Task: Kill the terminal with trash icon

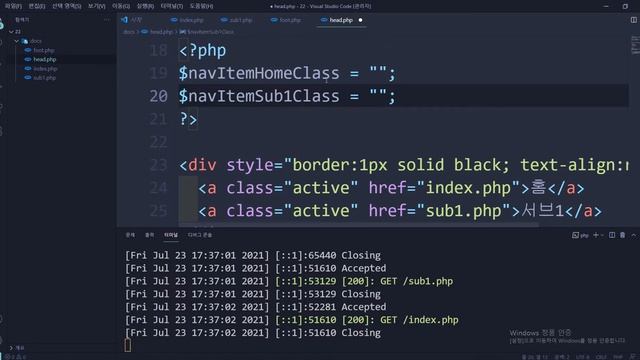Action: point(622,235)
